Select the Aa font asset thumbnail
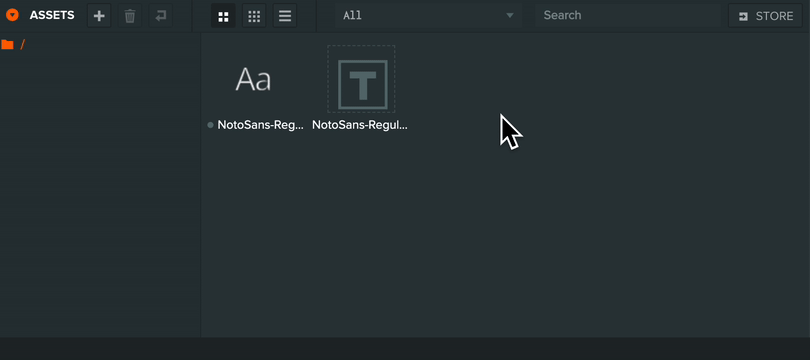This screenshot has width=810, height=360. click(254, 79)
